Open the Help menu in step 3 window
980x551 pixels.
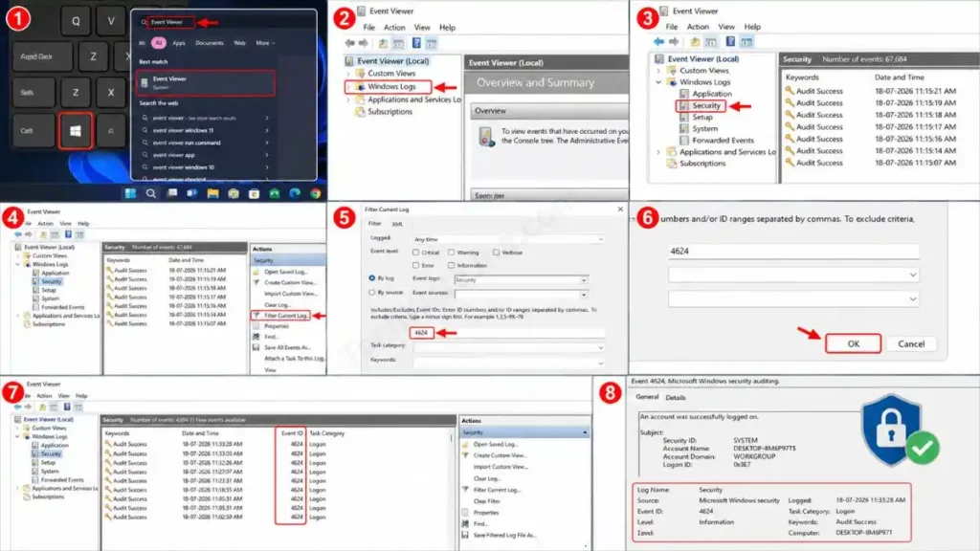tap(752, 27)
